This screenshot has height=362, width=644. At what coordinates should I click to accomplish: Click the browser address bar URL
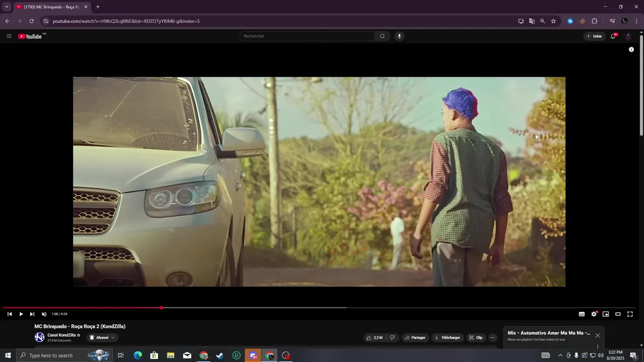pyautogui.click(x=126, y=21)
